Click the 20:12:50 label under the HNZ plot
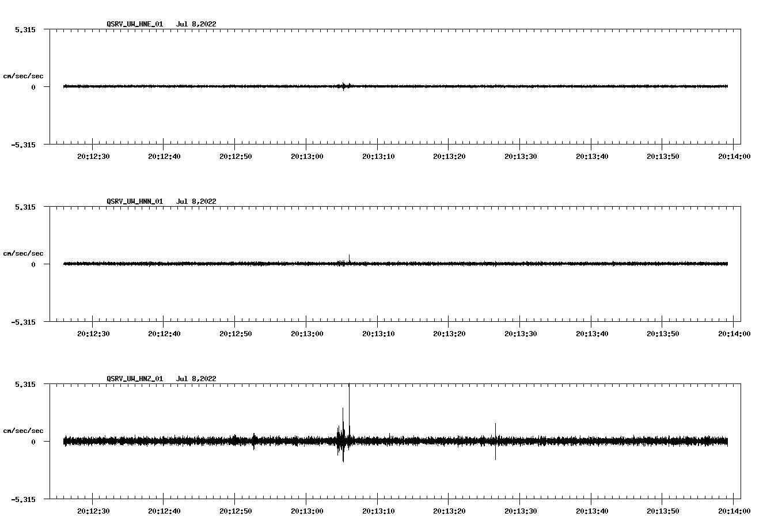782x532 pixels. coord(235,511)
